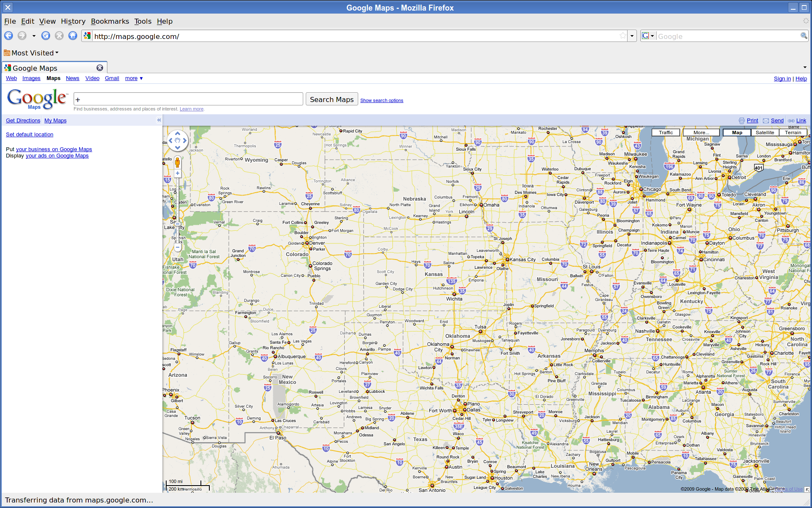Screen dimensions: 812x508
Task: Go back with the browser Back button
Action: tap(8, 36)
